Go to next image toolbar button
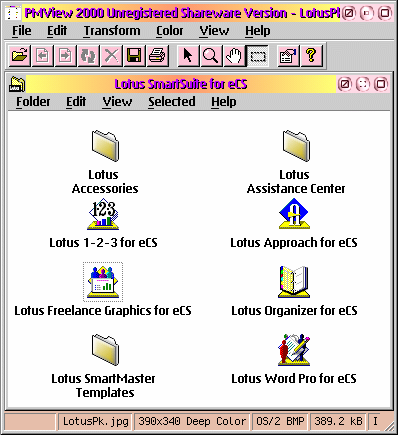398x435 pixels. click(x=65, y=55)
